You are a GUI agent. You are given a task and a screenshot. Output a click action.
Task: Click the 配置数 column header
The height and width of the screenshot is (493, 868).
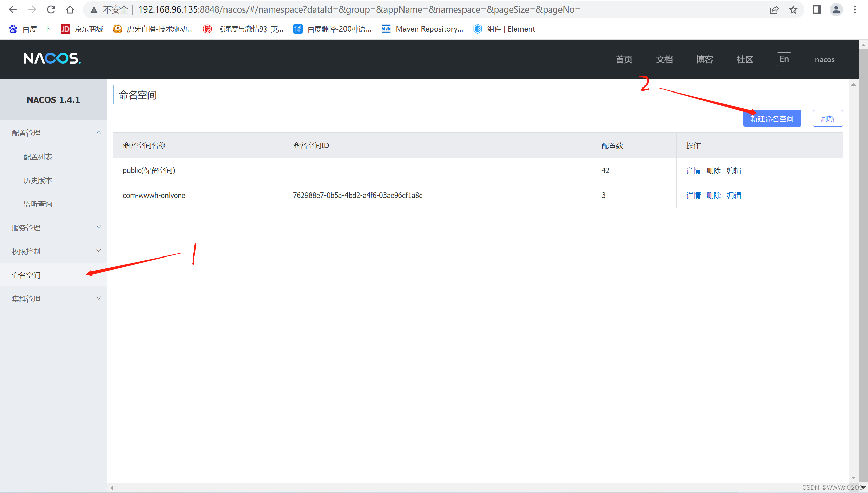[634, 146]
